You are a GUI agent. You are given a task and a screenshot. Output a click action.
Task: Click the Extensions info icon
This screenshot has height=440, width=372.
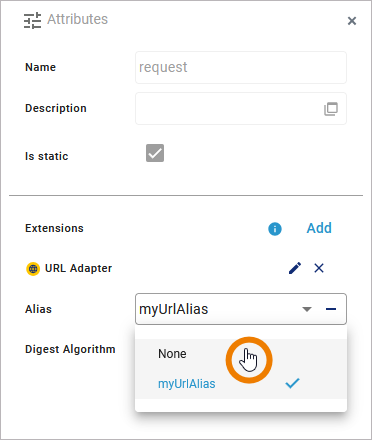tap(275, 229)
